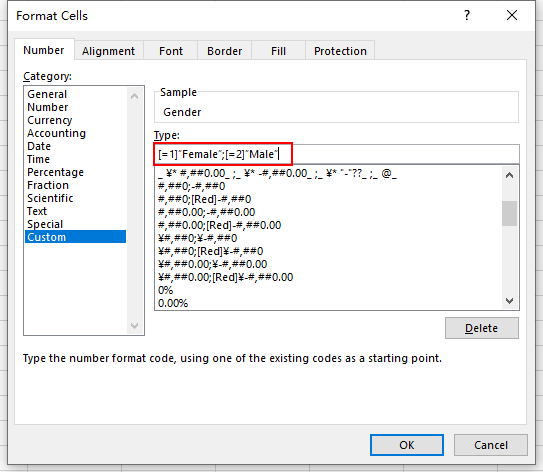Click the format list scrollbar thumb
Screen dimensions: 543x472
point(509,213)
